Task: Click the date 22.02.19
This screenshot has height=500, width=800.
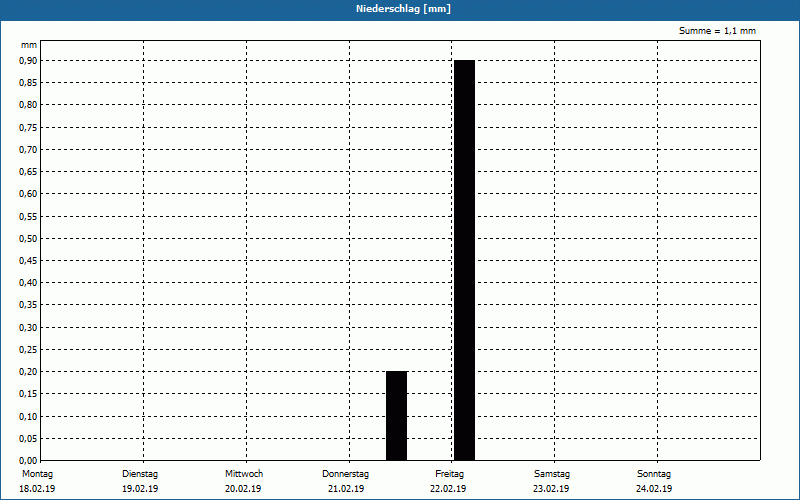Action: pyautogui.click(x=448, y=489)
